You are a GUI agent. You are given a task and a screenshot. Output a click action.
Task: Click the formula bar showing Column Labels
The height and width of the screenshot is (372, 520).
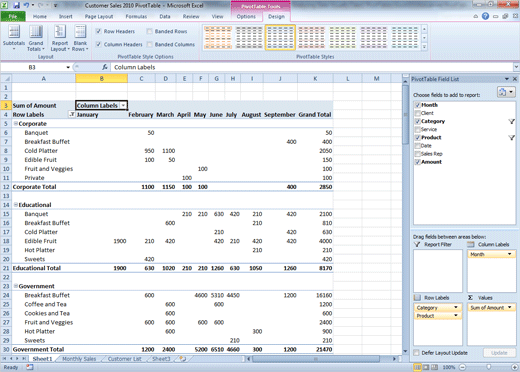coord(312,67)
